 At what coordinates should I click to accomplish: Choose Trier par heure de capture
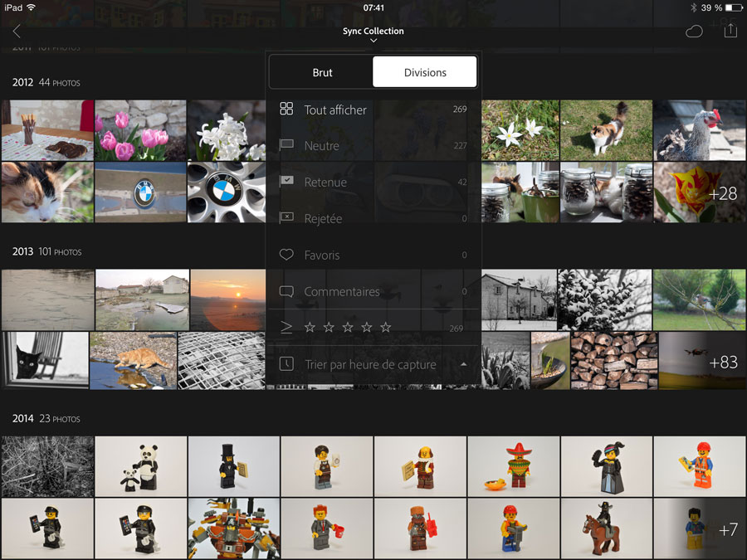pyautogui.click(x=373, y=364)
